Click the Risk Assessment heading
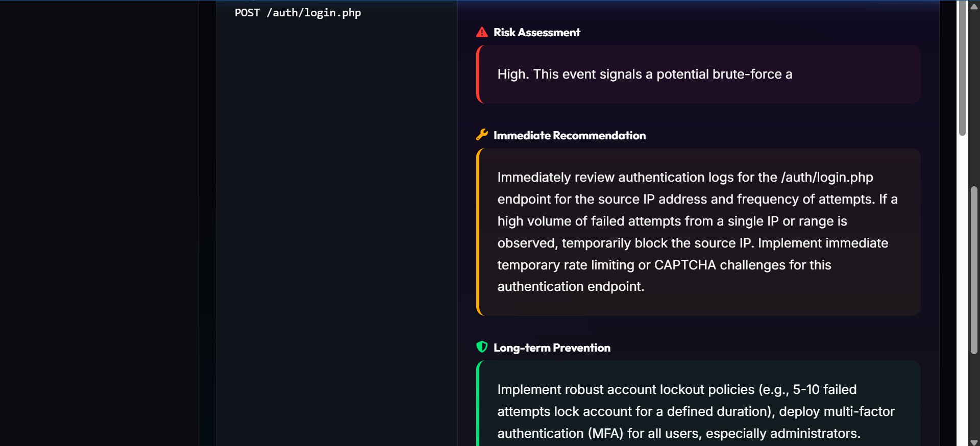The height and width of the screenshot is (446, 980). coord(536,33)
